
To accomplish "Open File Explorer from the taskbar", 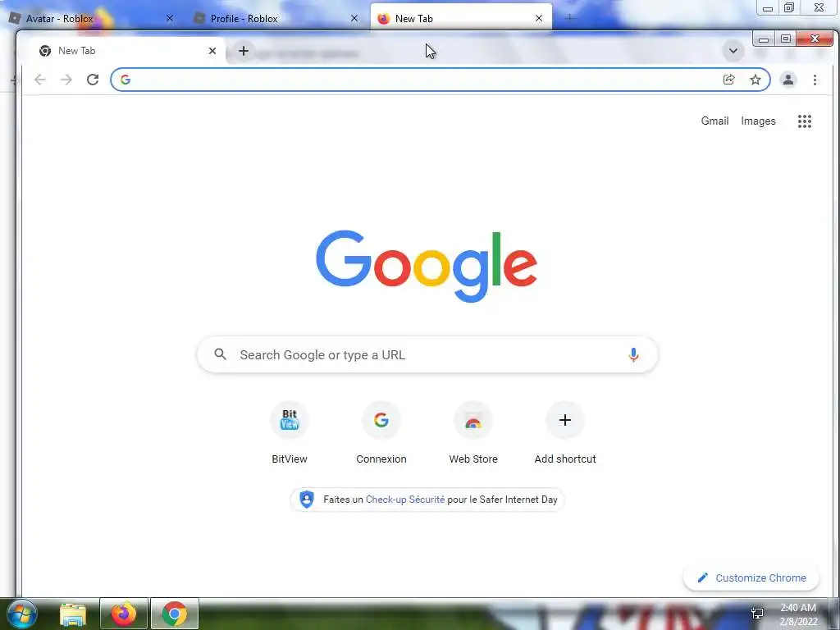I will (73, 614).
